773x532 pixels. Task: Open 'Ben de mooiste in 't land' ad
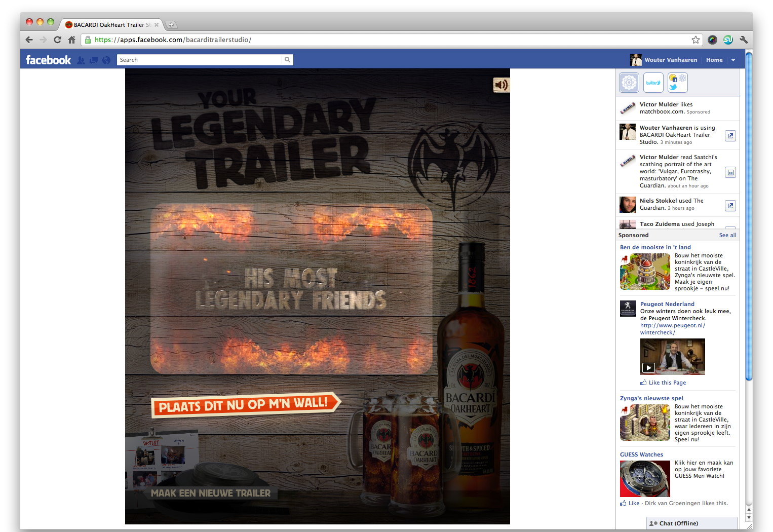[655, 247]
